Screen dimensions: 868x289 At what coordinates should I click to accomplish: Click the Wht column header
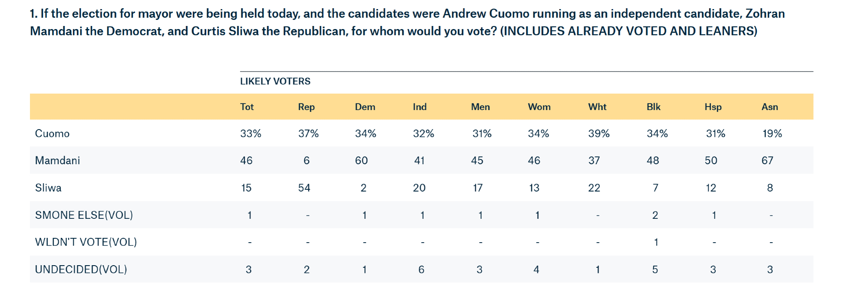click(x=597, y=107)
